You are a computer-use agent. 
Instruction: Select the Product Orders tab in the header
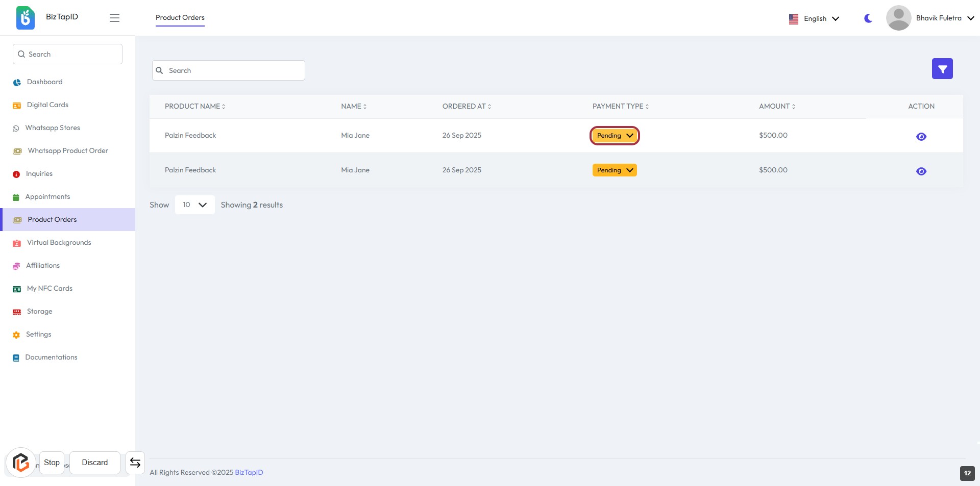point(180,18)
